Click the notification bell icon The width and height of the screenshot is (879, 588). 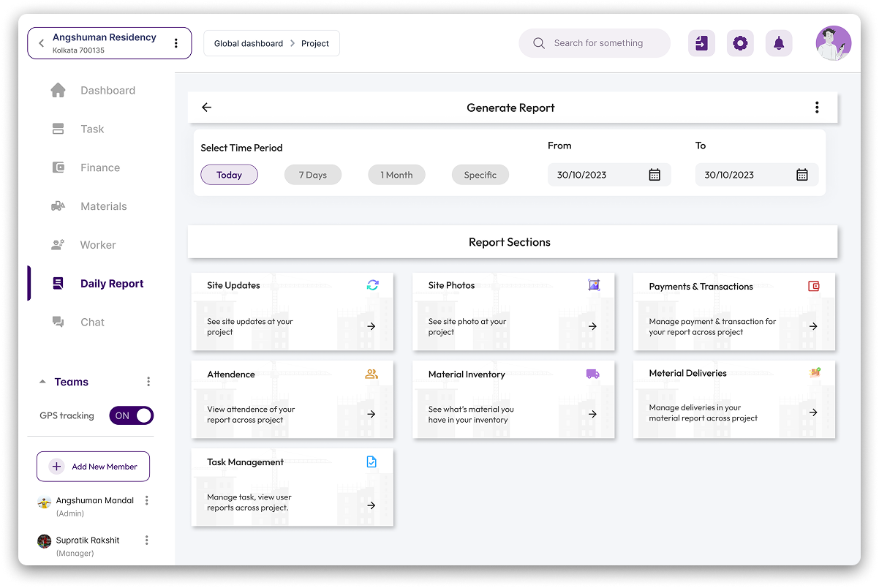(x=779, y=43)
